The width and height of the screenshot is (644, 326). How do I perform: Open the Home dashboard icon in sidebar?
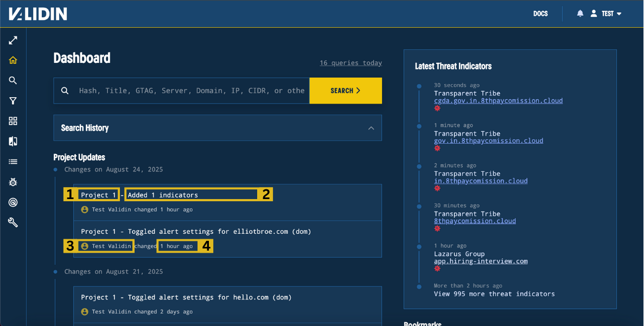click(13, 60)
